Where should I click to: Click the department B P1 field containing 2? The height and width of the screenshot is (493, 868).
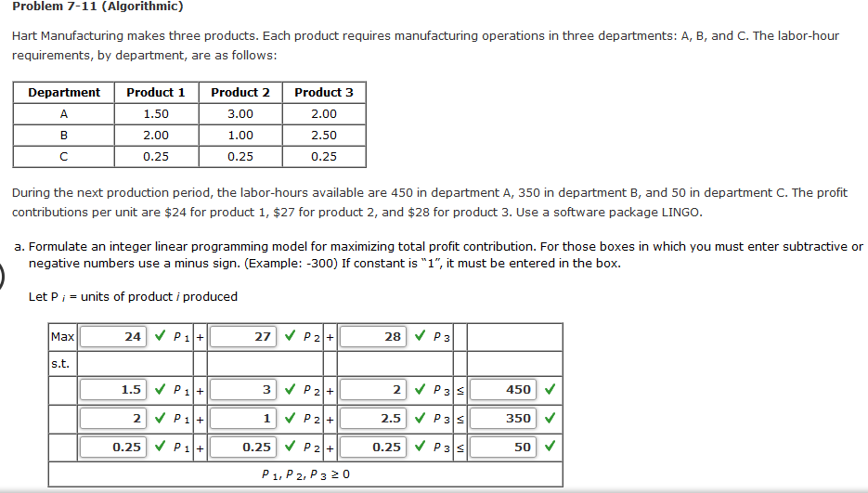pyautogui.click(x=113, y=418)
